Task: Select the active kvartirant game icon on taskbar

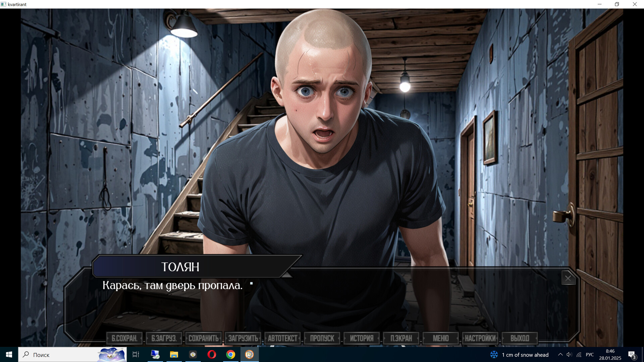Action: coord(249,354)
